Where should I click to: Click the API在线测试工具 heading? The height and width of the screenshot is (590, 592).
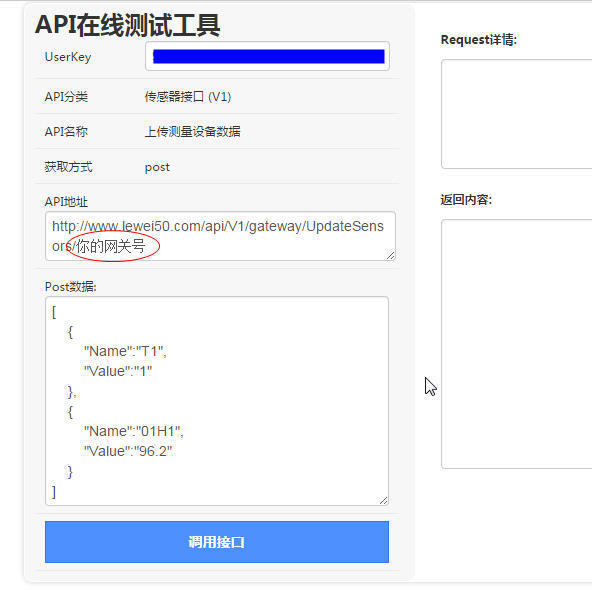tap(128, 25)
